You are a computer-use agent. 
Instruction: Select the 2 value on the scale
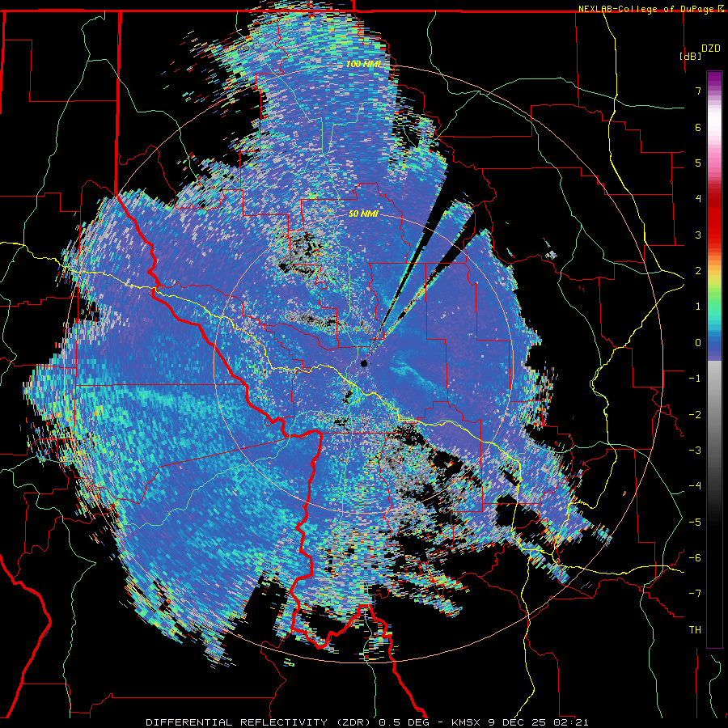click(698, 271)
